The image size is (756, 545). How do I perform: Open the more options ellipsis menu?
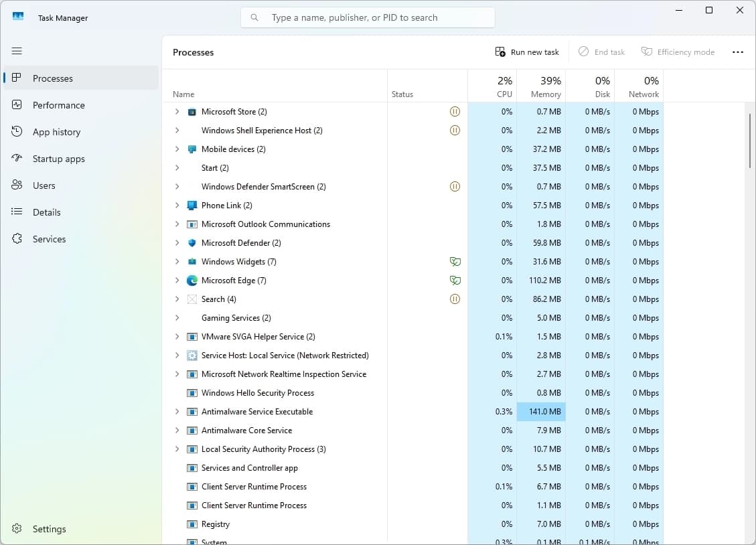click(738, 52)
